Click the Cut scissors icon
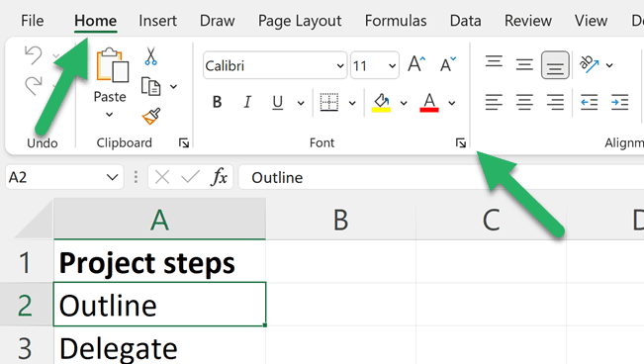This screenshot has width=644, height=364. [x=150, y=56]
